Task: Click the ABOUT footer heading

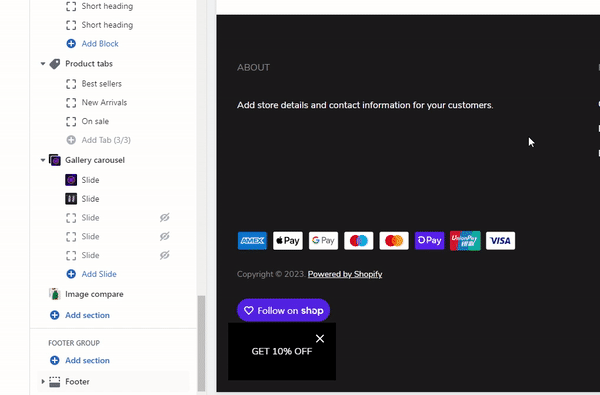Action: (253, 68)
